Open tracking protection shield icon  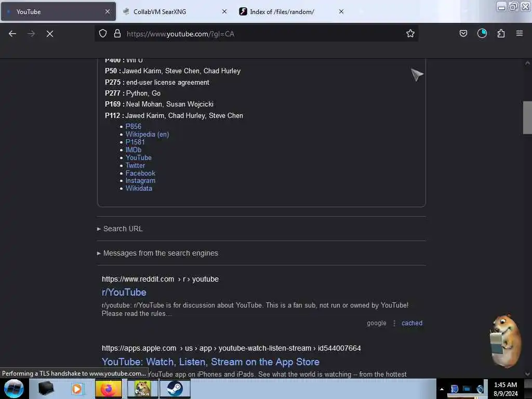[x=103, y=34]
